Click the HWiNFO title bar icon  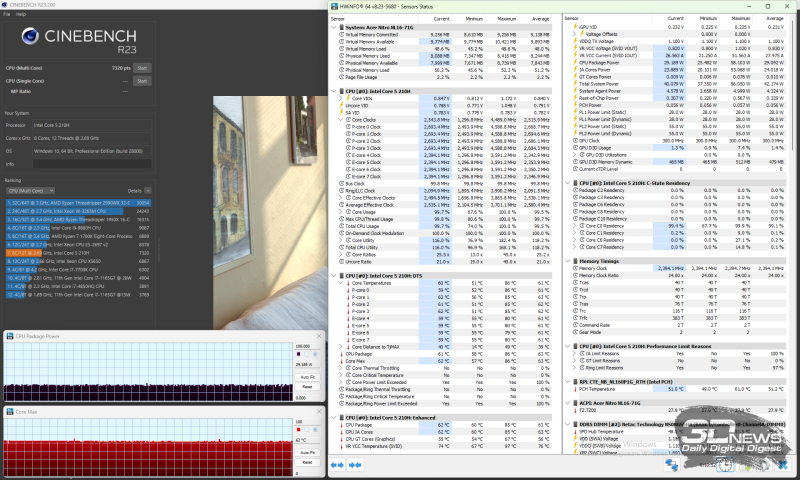(334, 7)
